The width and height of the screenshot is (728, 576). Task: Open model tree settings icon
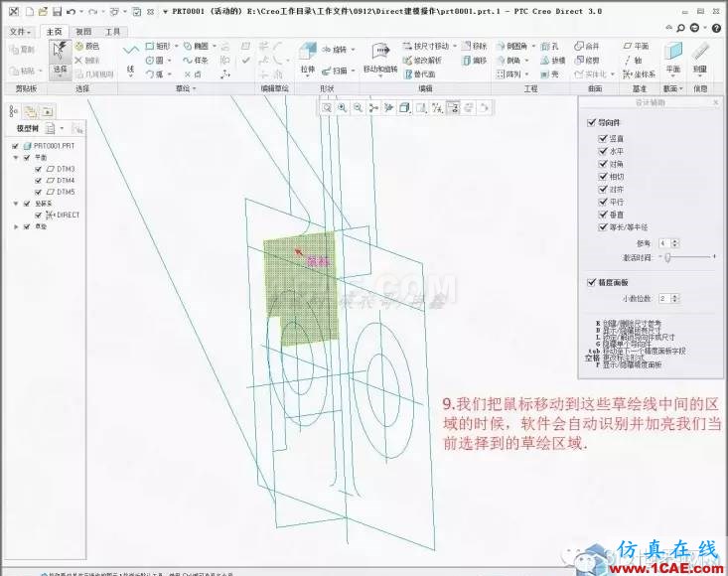51,128
